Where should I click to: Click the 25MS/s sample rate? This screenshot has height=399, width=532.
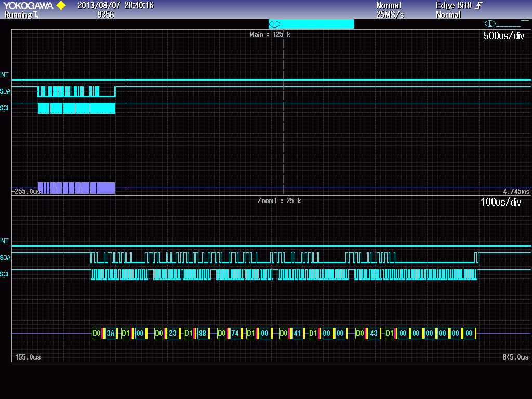click(x=390, y=15)
